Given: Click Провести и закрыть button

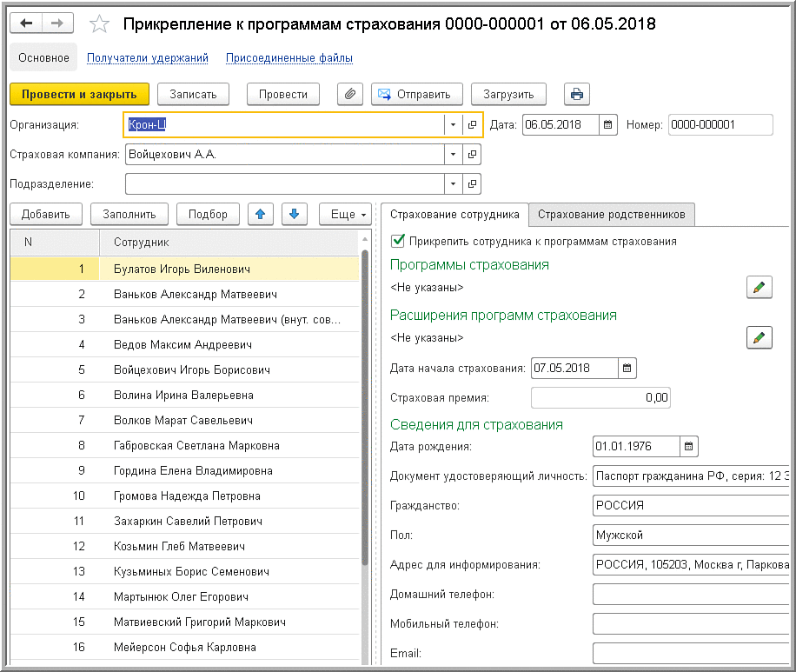Looking at the screenshot, I should [x=79, y=94].
